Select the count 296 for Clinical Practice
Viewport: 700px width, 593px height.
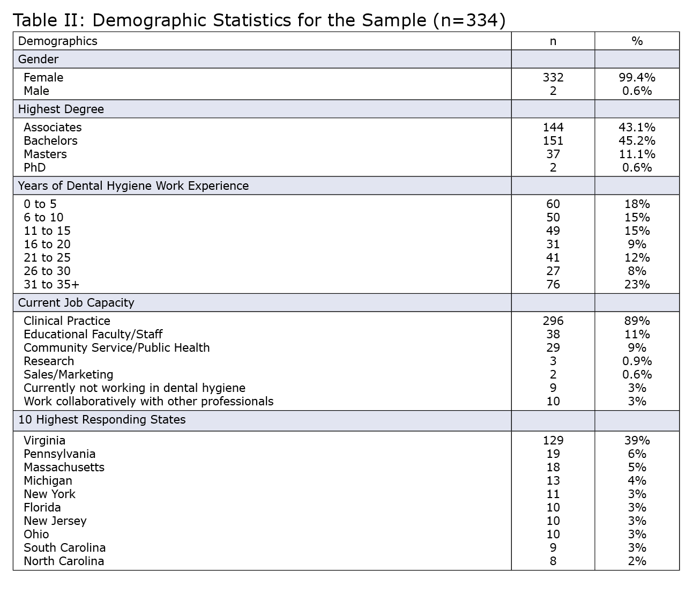[553, 321]
